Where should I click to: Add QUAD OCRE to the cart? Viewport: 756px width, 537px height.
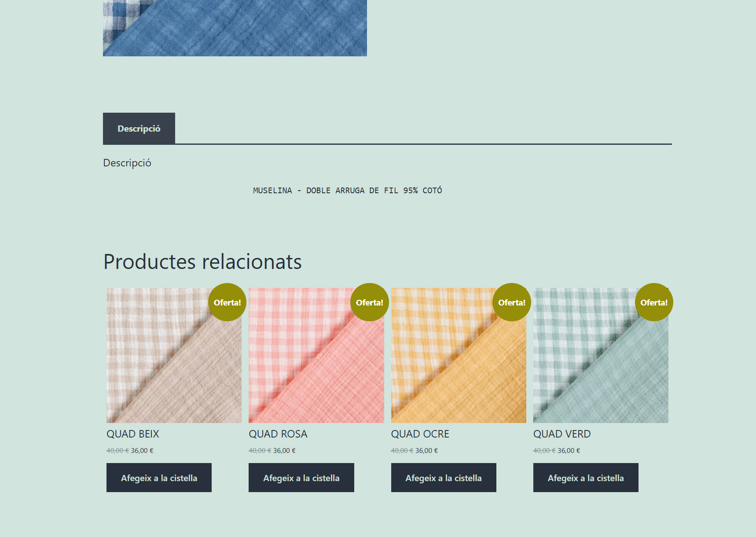[x=444, y=478]
